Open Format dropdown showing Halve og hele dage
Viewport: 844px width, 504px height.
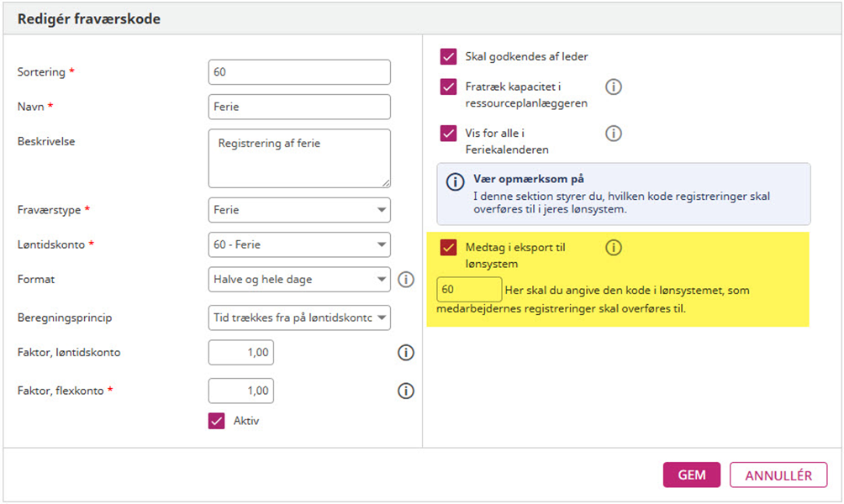click(x=298, y=280)
